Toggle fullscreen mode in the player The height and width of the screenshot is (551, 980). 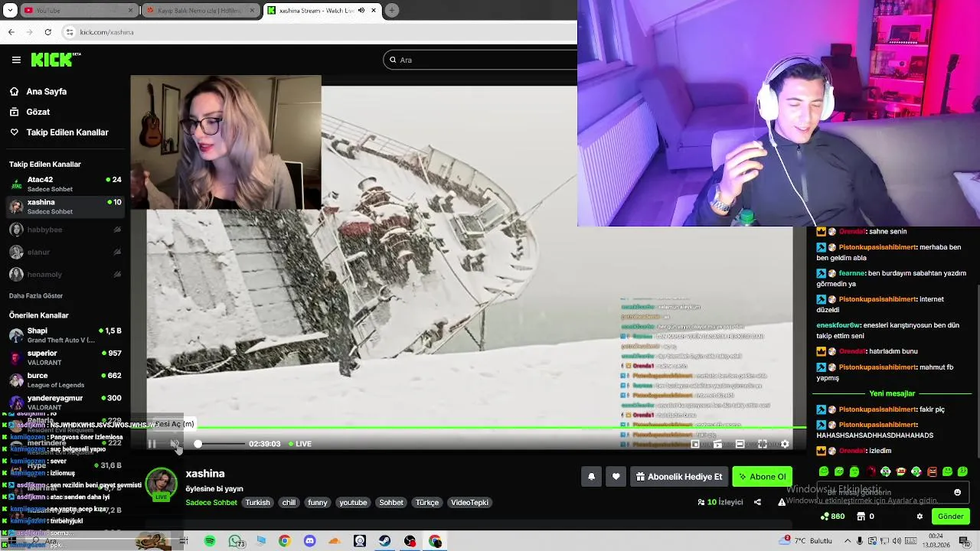[763, 444]
